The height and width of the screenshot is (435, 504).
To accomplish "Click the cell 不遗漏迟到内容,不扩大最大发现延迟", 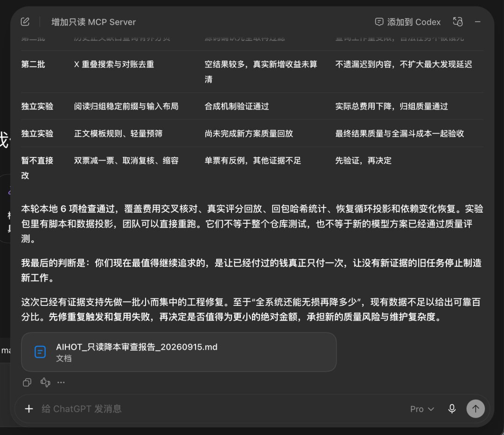I will point(404,64).
